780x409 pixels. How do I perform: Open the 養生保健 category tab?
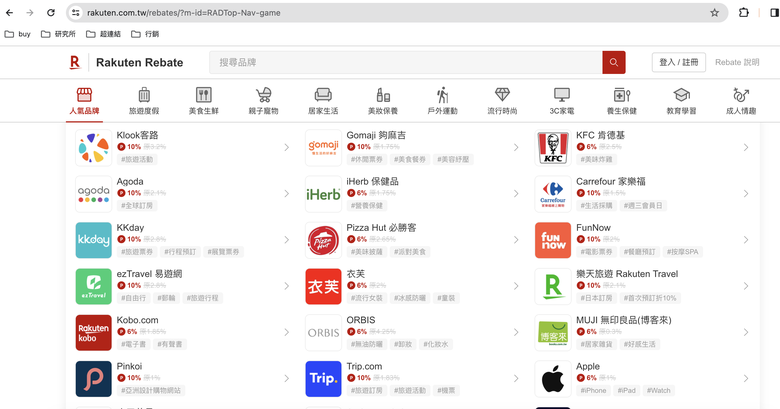[x=621, y=101]
